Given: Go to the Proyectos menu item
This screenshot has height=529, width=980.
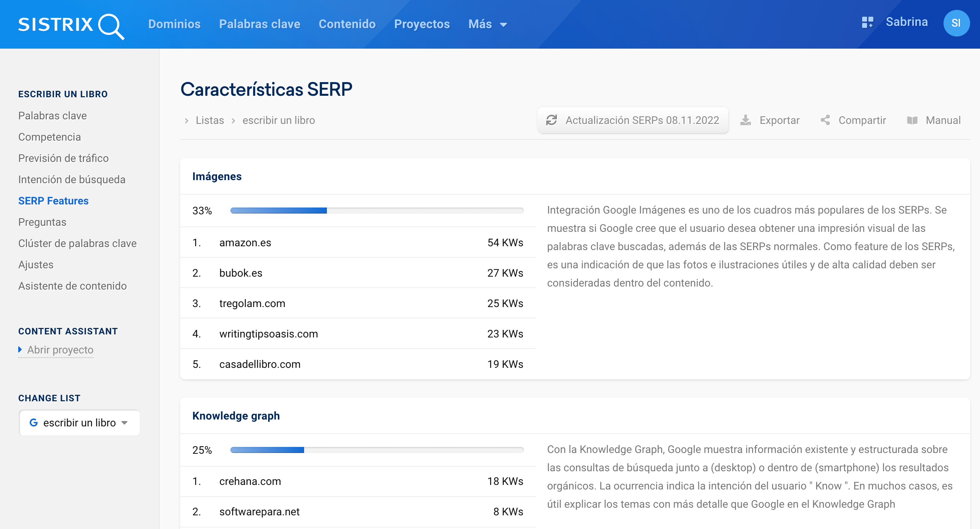Looking at the screenshot, I should pyautogui.click(x=422, y=24).
